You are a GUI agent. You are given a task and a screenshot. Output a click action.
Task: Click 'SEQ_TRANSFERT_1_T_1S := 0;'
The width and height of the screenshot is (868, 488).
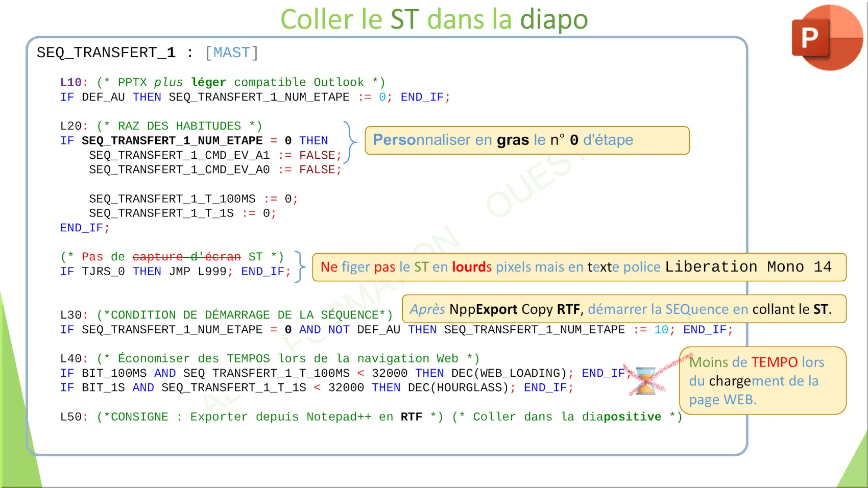[182, 213]
